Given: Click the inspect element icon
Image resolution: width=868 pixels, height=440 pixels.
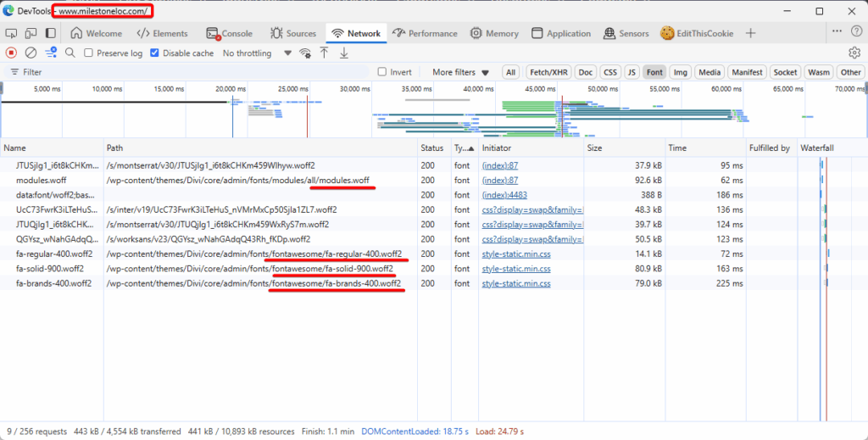Looking at the screenshot, I should click(10, 33).
